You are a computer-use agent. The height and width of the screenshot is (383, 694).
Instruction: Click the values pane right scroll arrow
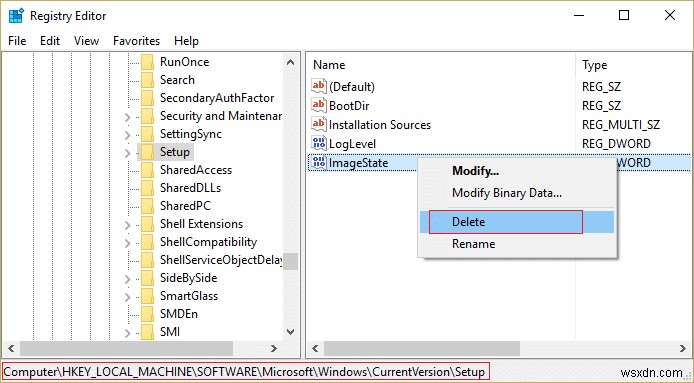tap(683, 348)
